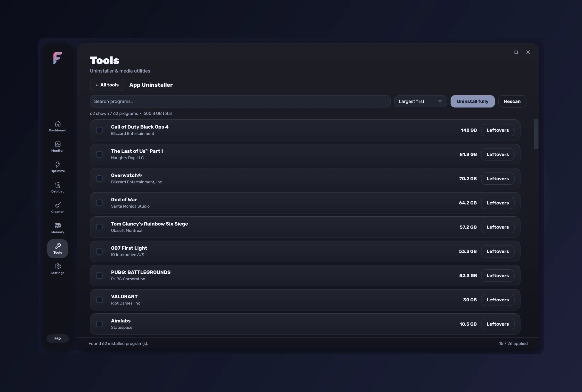Open the Largest first sort dropdown
The image size is (582, 392).
[x=420, y=101]
